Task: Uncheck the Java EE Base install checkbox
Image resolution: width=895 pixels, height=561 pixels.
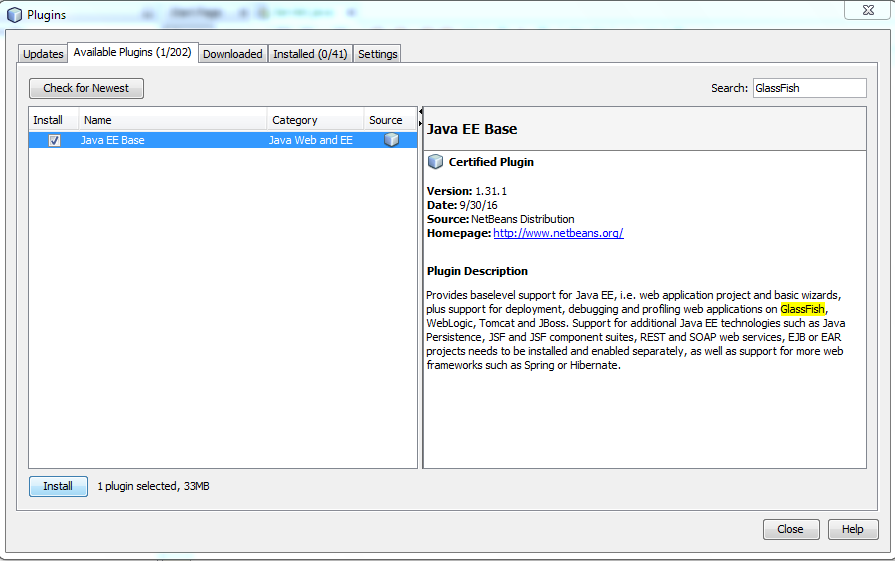Action: tap(54, 140)
